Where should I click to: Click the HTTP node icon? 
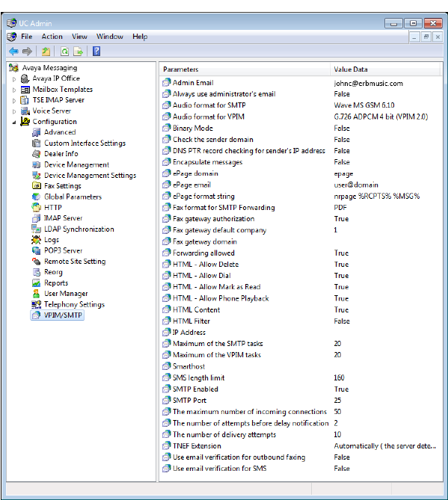click(x=37, y=207)
